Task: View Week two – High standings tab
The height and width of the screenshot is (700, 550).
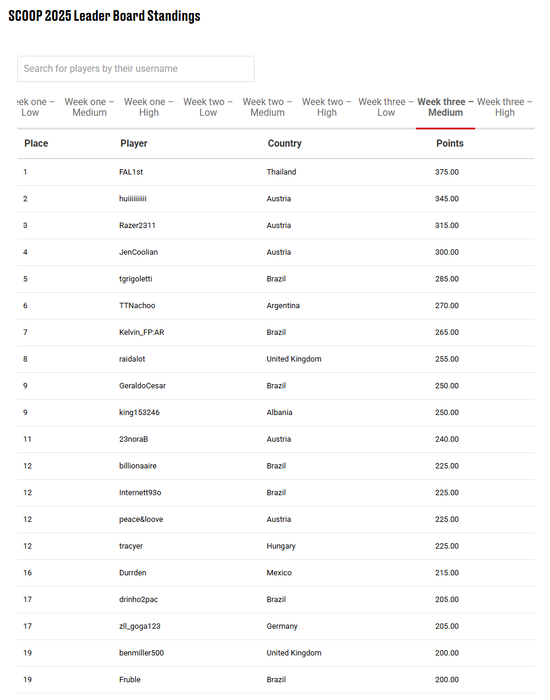Action: (x=327, y=107)
